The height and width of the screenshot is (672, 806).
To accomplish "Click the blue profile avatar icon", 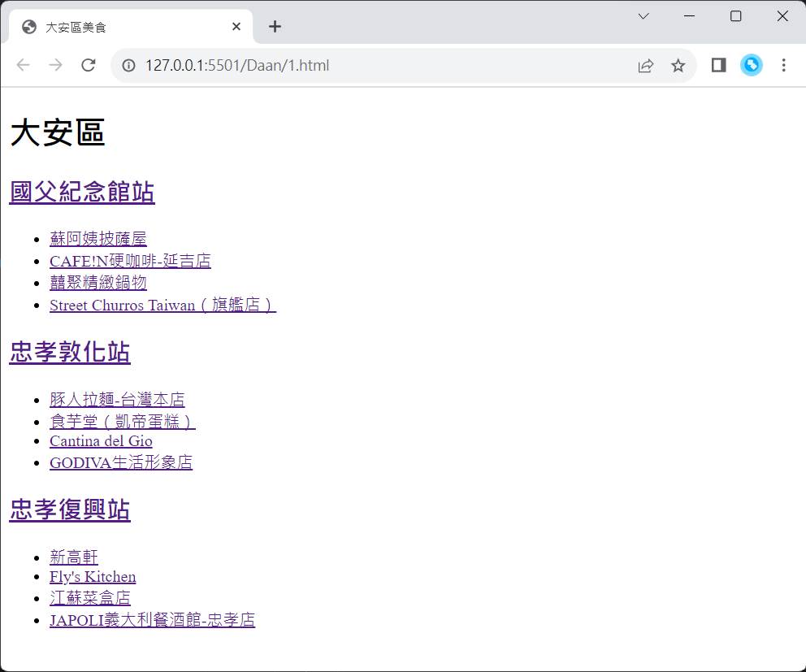I will point(751,65).
